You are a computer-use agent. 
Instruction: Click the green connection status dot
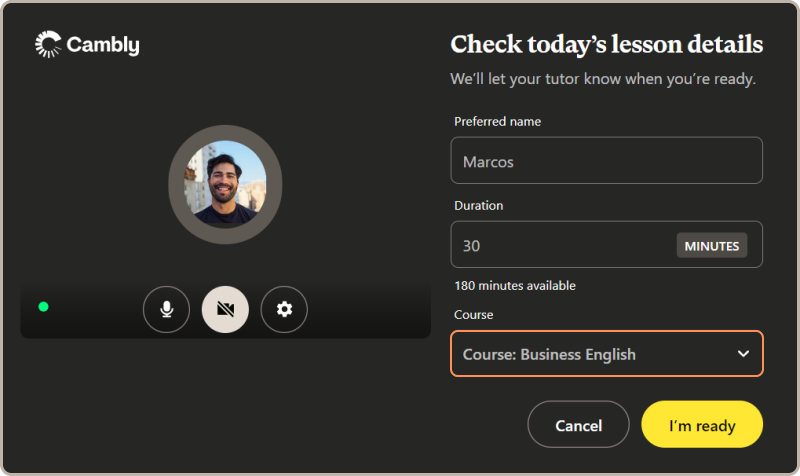coord(43,306)
